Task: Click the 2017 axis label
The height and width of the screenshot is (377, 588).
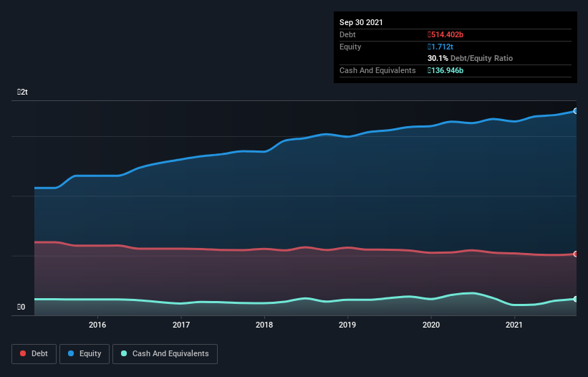Action: tap(180, 325)
